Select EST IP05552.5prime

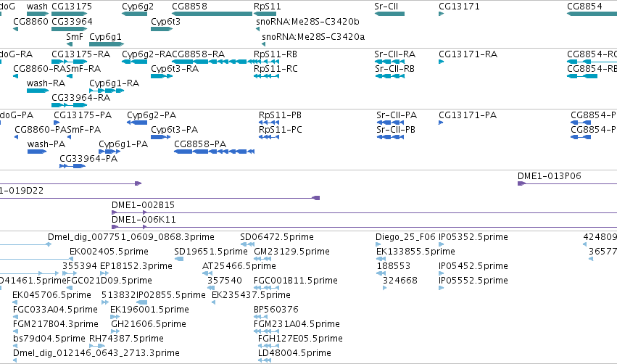pos(473,281)
